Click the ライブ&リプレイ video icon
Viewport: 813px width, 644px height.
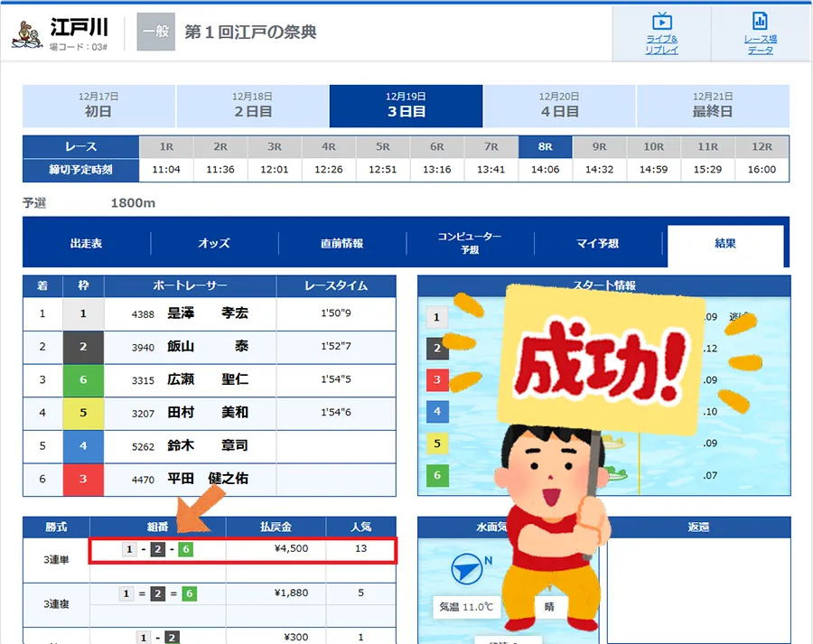(661, 22)
